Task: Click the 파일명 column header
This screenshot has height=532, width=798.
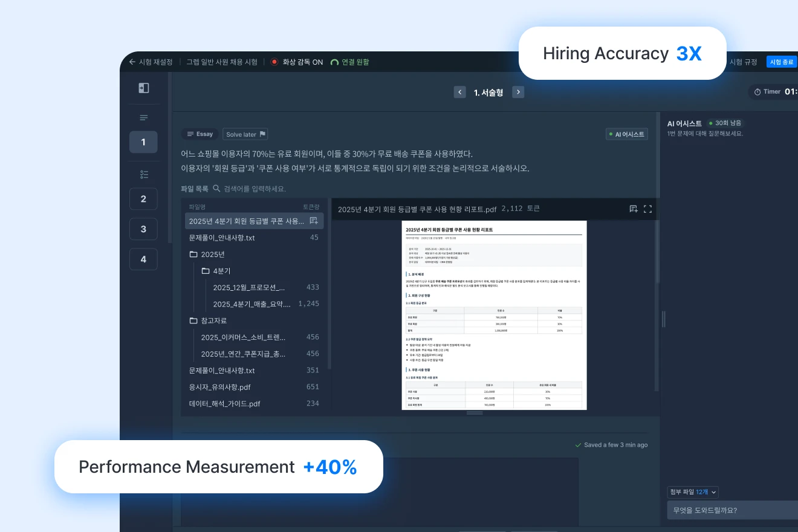Action: 197,207
